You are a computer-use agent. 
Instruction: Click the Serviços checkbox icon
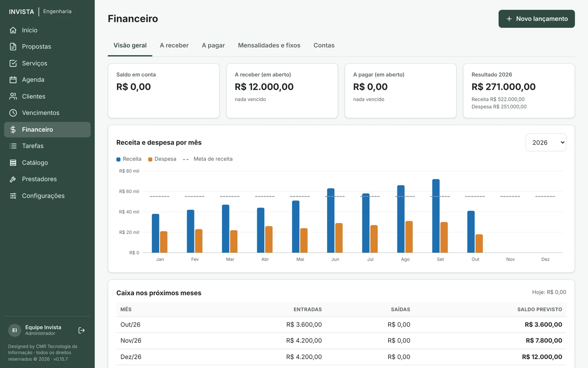[x=13, y=63]
